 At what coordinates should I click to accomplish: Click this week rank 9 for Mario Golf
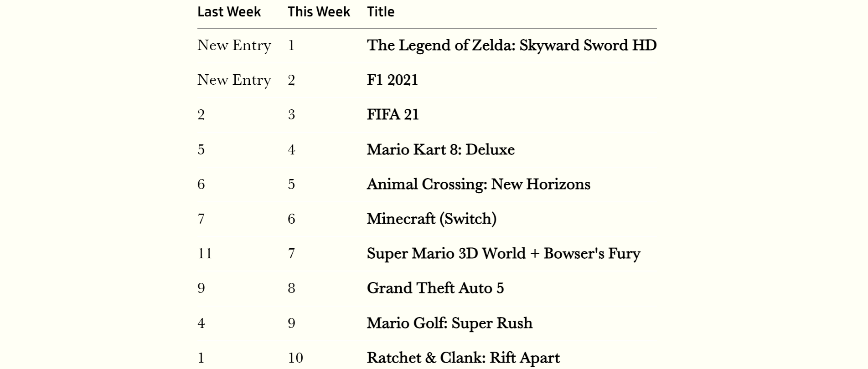coord(291,323)
